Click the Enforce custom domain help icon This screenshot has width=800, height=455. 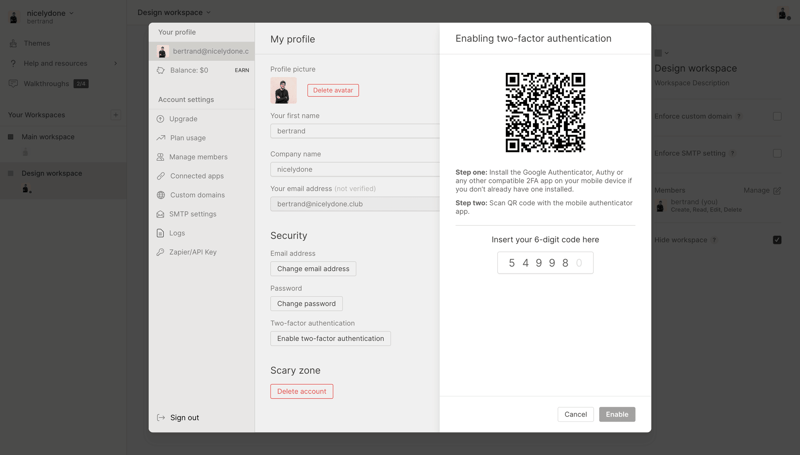[x=739, y=116]
